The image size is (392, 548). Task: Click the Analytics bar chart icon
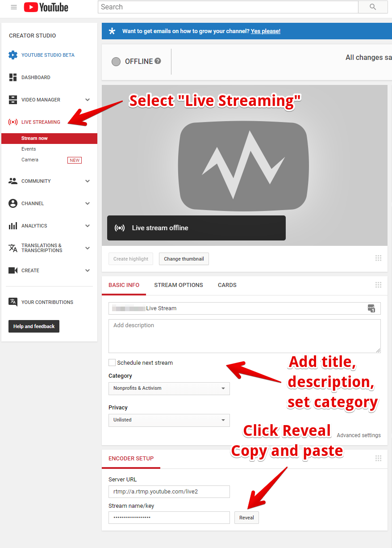[13, 226]
